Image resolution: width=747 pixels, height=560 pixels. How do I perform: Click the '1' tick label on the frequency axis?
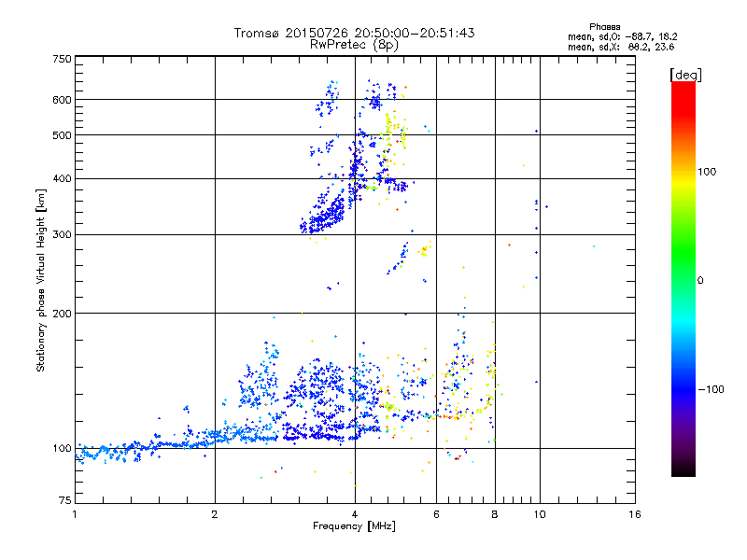click(x=75, y=514)
